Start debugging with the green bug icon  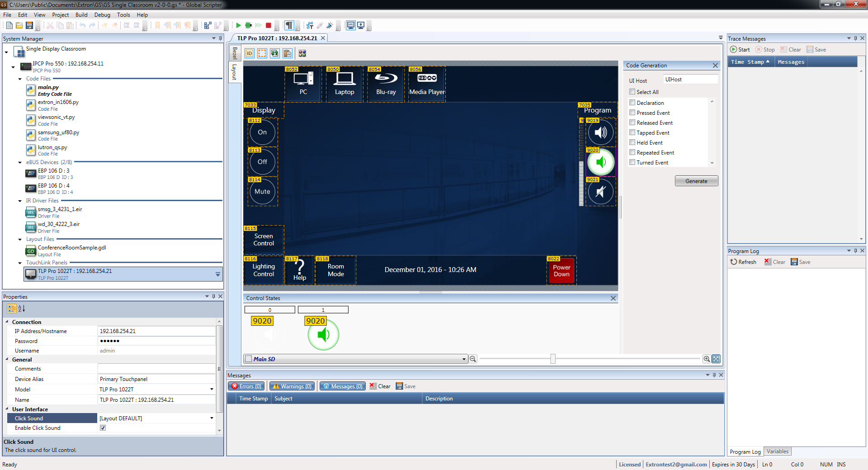click(x=248, y=25)
